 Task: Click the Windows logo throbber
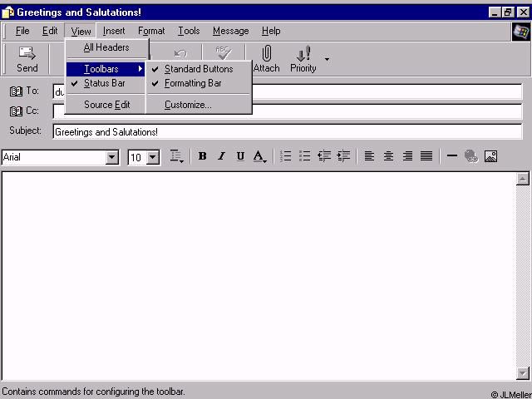[521, 32]
